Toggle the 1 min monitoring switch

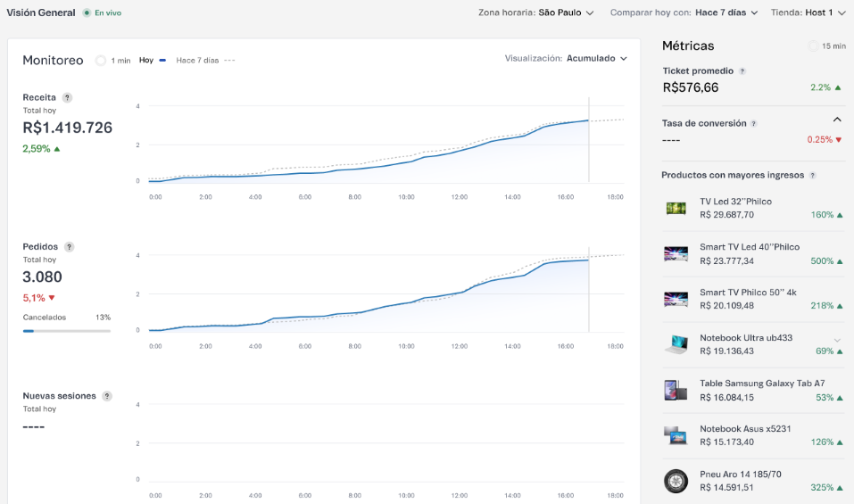(x=101, y=61)
